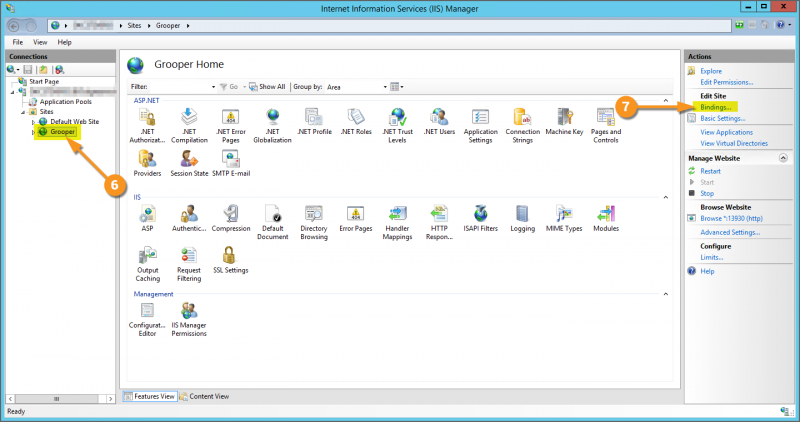Open SMTP E-mail settings
Viewport: 800px width, 422px height.
231,163
